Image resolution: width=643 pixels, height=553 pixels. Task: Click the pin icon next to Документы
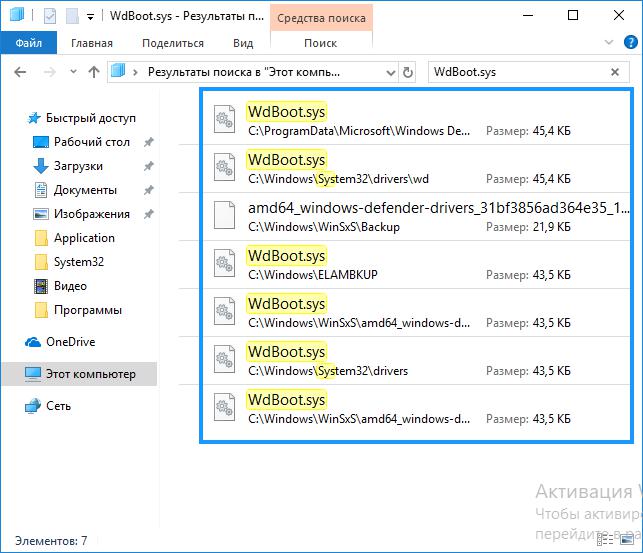148,190
